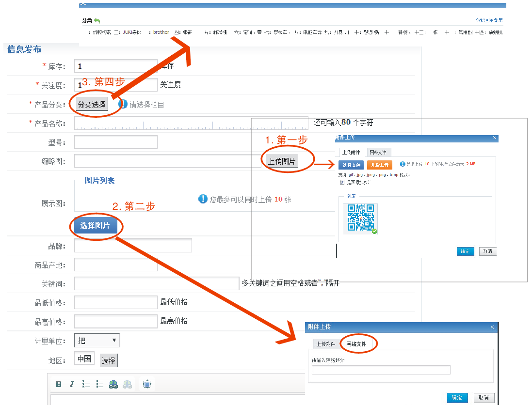Image resolution: width=532 pixels, height=405 pixels.
Task: Insert a numbered list in the editor
Action: (x=86, y=384)
